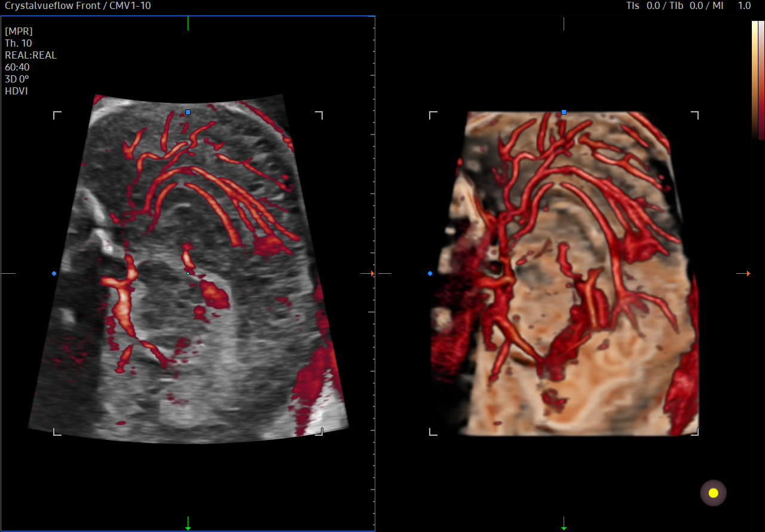765x532 pixels.
Task: Click the Crystalvueflow Front / CMV1-10 title
Action: (x=78, y=5)
